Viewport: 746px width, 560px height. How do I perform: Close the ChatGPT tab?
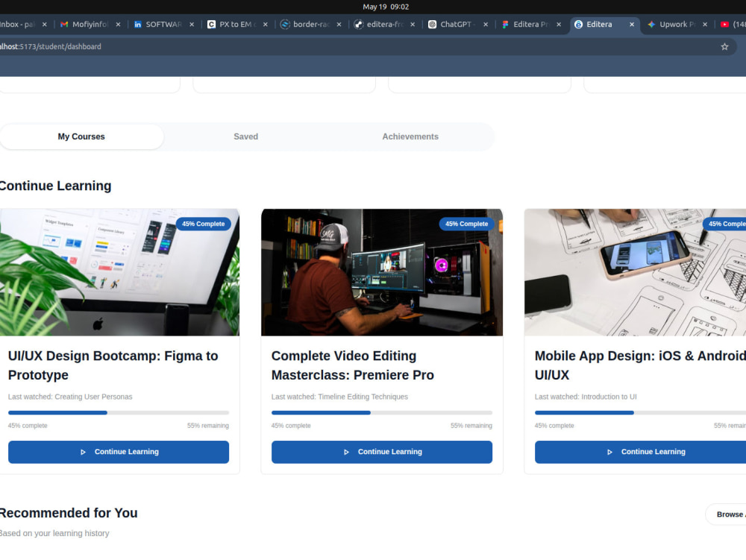486,25
